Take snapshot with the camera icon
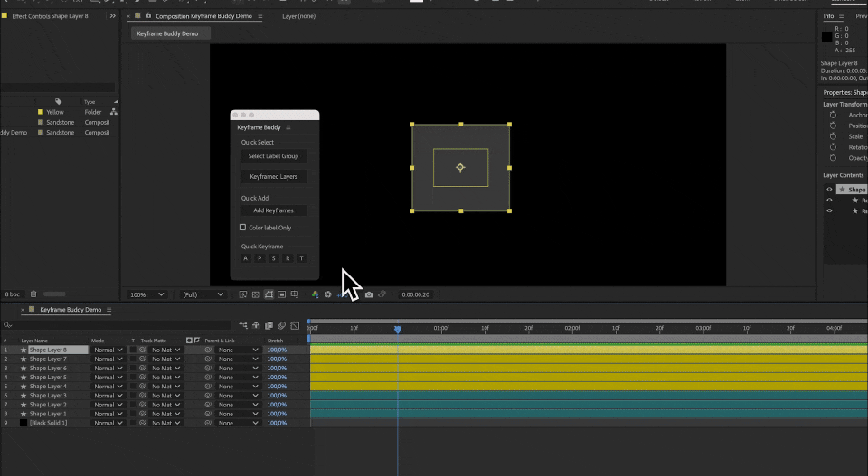 pyautogui.click(x=369, y=294)
